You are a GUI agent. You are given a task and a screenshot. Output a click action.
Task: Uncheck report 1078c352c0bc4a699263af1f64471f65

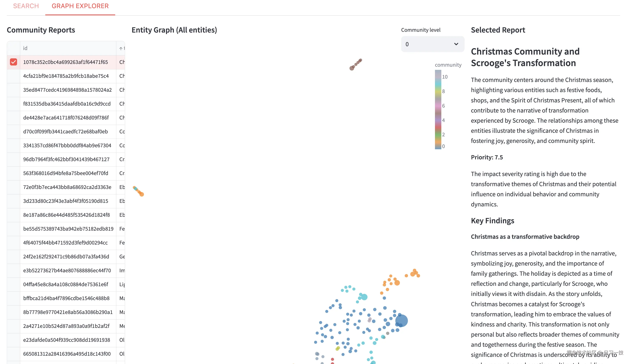coord(13,62)
